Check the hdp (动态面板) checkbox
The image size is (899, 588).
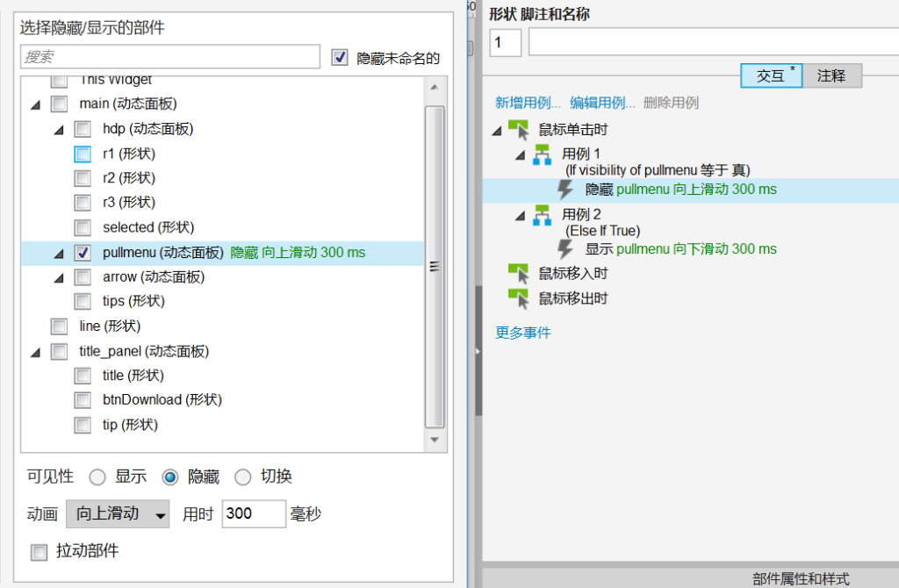83,129
